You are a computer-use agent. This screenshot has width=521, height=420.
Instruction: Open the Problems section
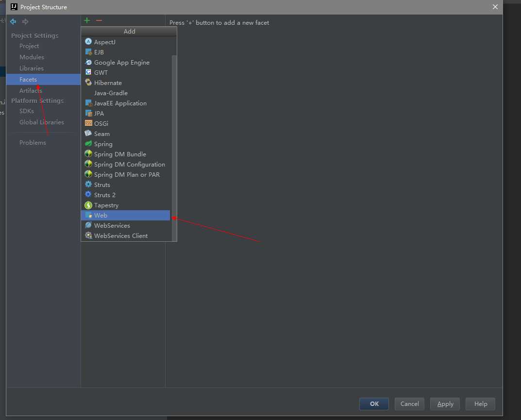pos(33,143)
